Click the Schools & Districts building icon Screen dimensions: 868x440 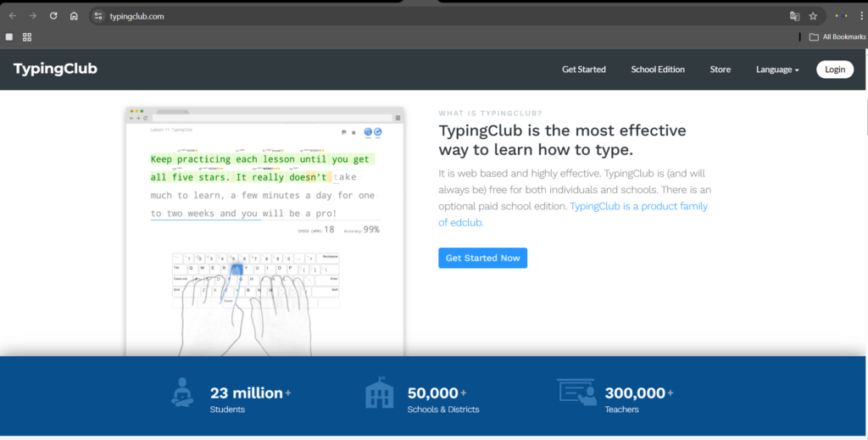point(379,393)
